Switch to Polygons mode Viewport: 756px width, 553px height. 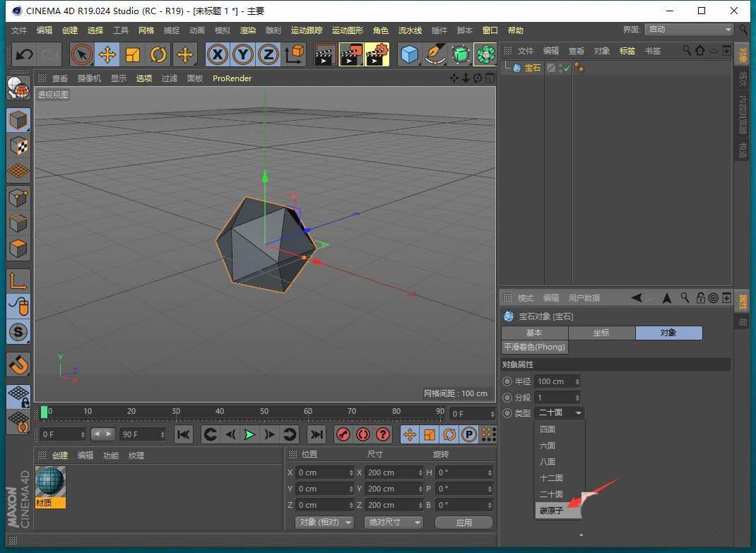point(18,249)
